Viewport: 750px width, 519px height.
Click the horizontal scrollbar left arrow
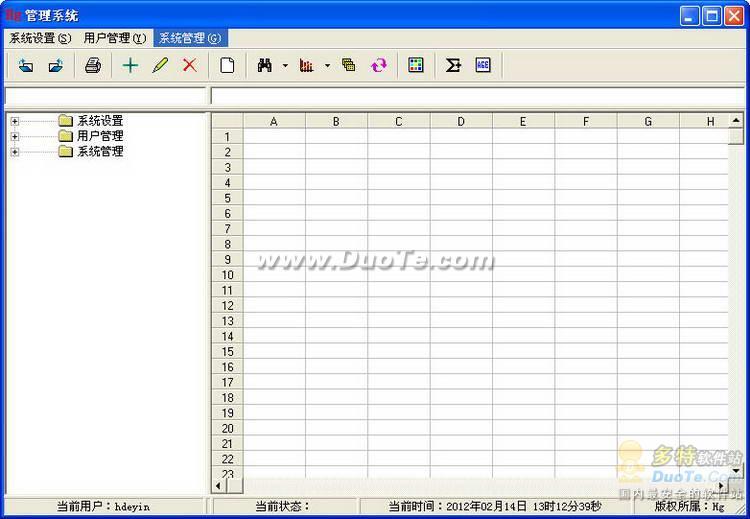[219, 486]
